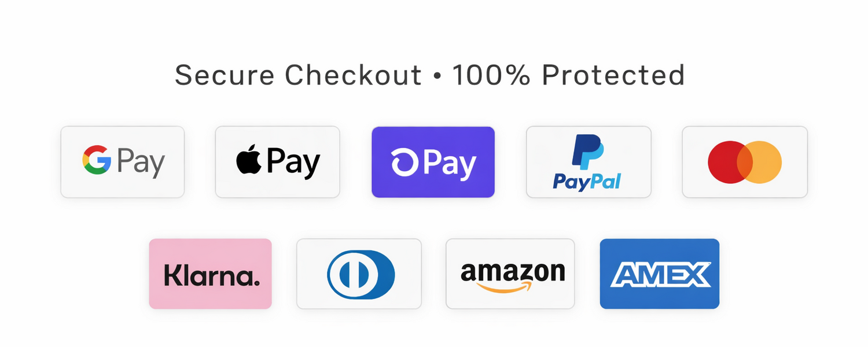Click the Mastercard orange circle

pos(766,162)
